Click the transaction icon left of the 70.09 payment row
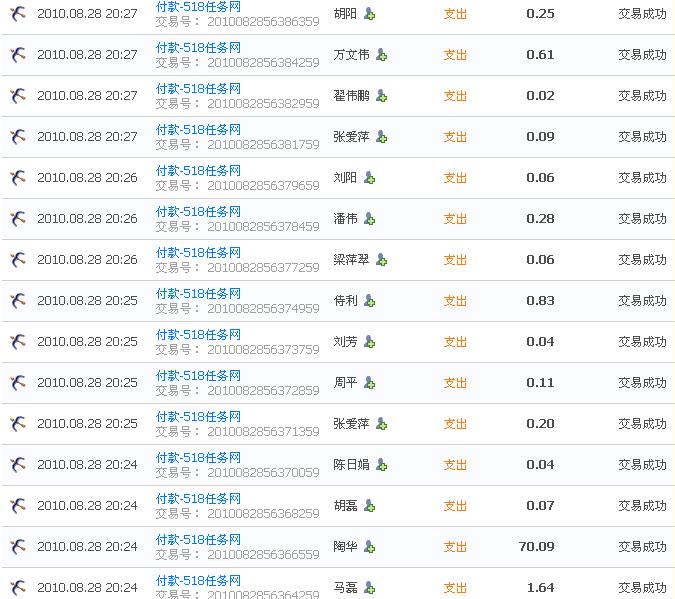 pos(17,547)
